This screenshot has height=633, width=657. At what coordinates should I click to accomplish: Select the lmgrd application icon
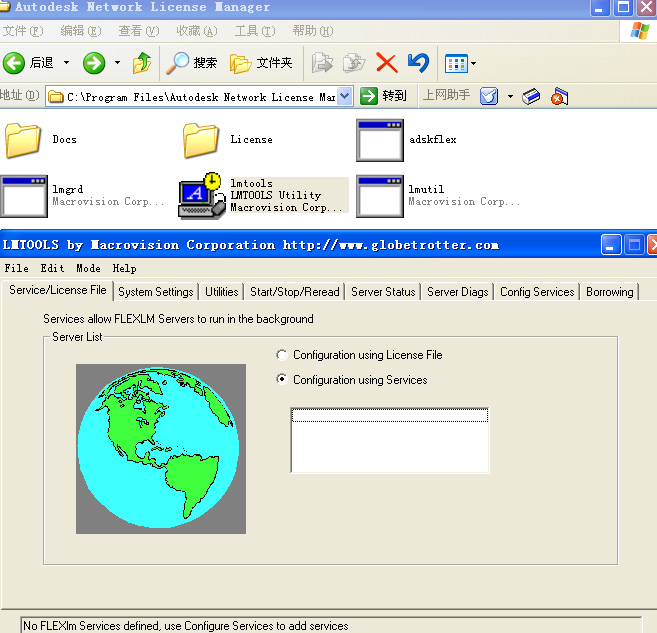[24, 196]
